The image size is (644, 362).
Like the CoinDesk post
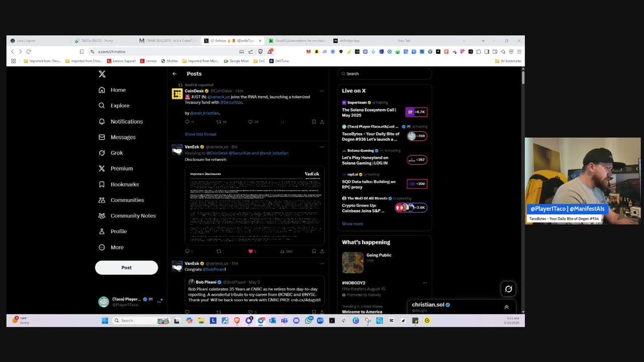[251, 122]
